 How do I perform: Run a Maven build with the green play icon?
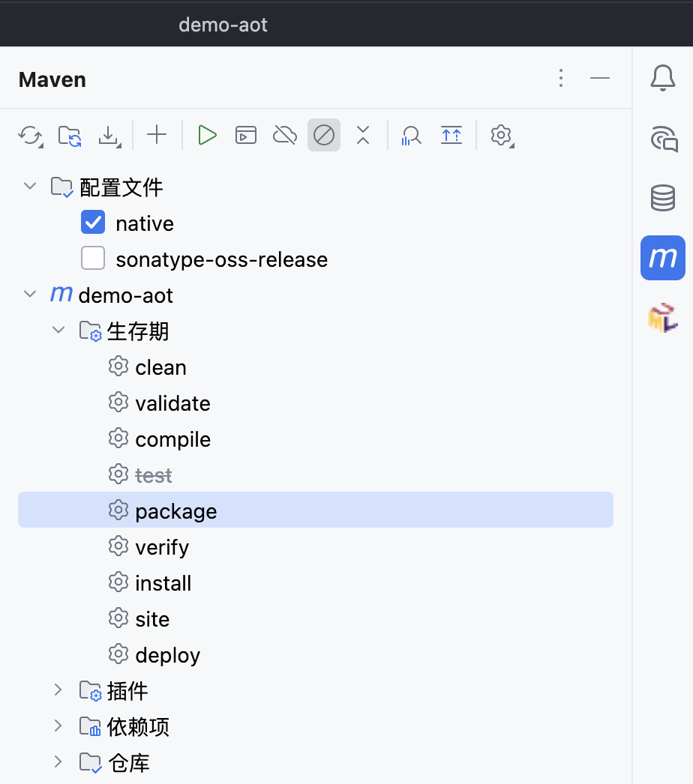coord(206,135)
